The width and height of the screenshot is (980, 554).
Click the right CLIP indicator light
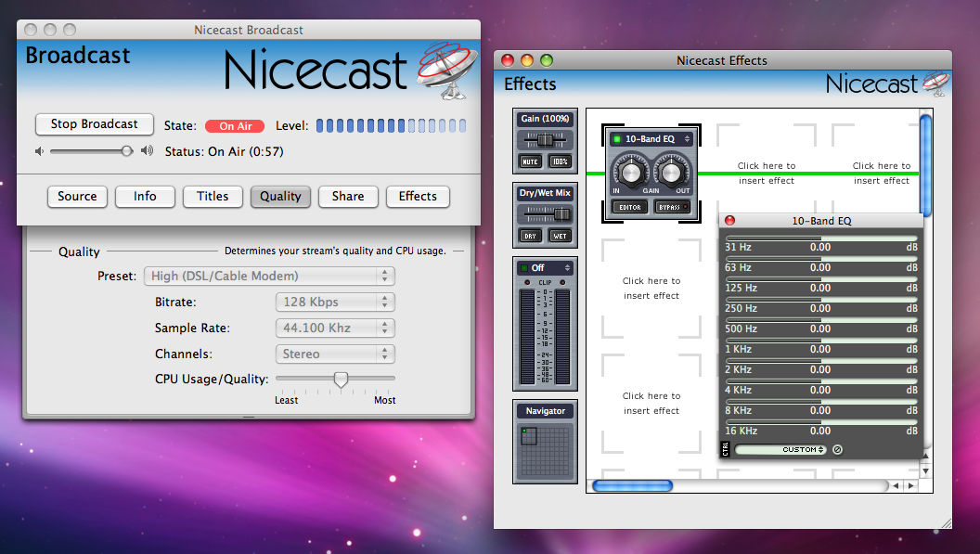pyautogui.click(x=562, y=283)
